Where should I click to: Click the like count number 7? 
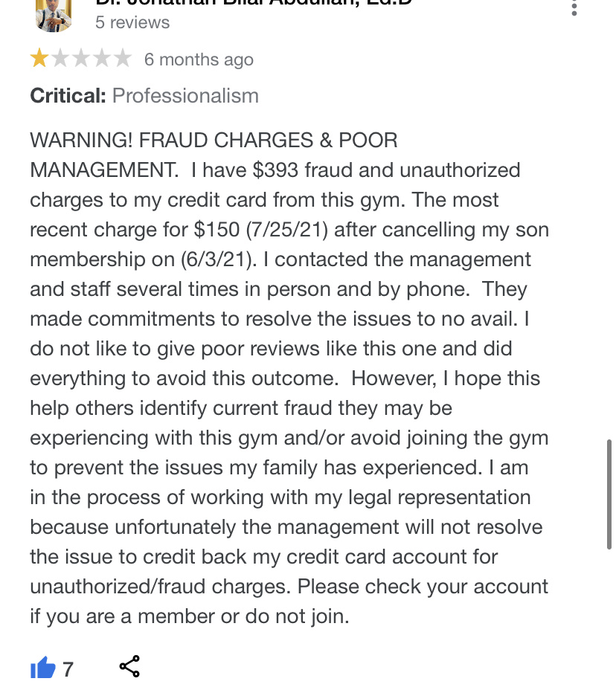(68, 669)
